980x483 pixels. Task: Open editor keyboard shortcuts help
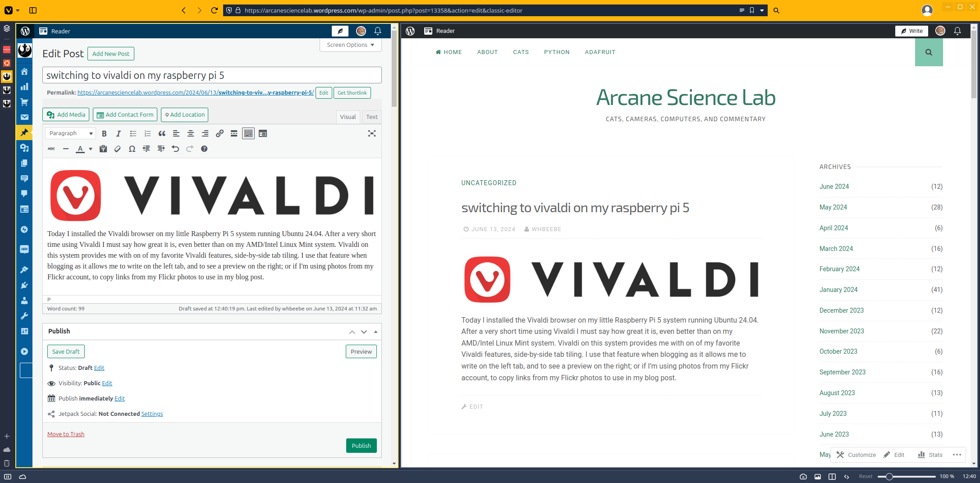204,149
